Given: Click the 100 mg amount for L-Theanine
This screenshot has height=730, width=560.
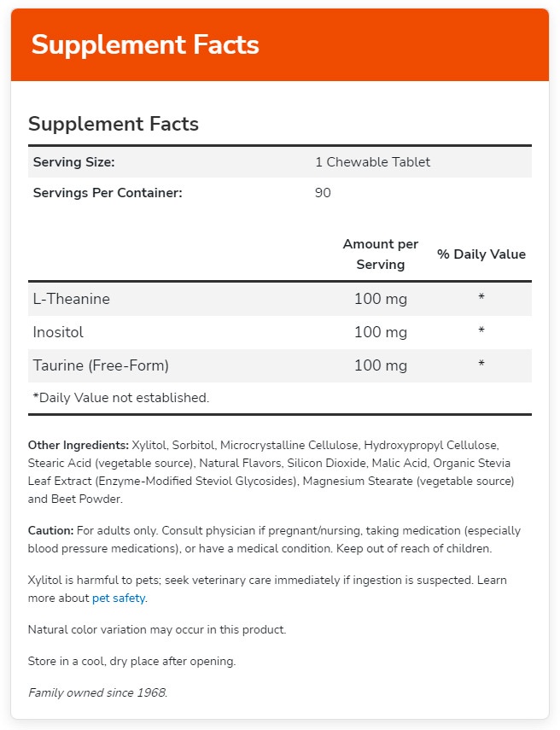Looking at the screenshot, I should point(381,299).
